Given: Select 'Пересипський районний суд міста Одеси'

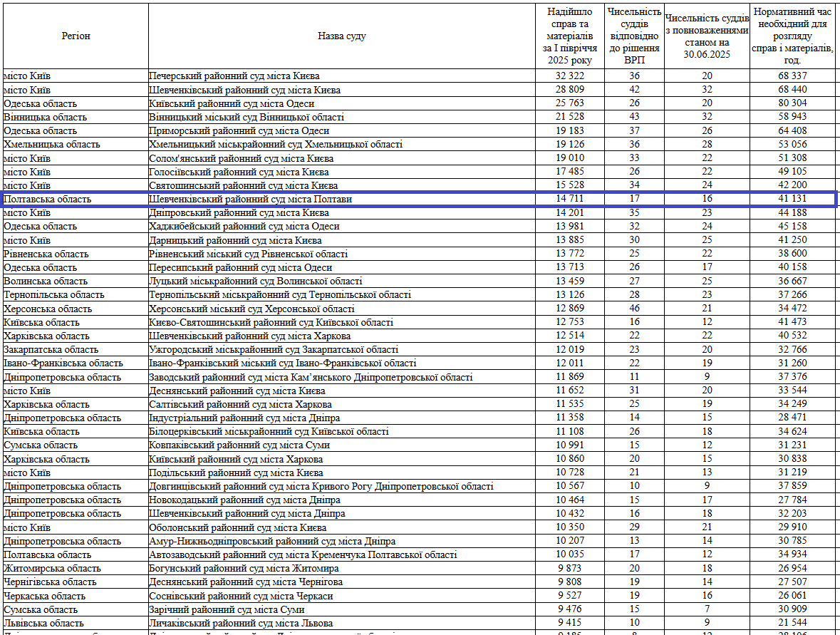Looking at the screenshot, I should point(241,267).
